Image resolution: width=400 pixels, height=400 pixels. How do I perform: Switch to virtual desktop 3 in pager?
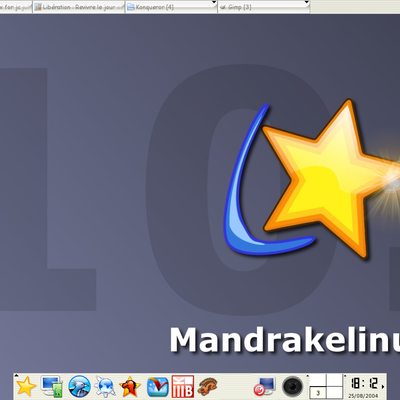[x=318, y=392]
